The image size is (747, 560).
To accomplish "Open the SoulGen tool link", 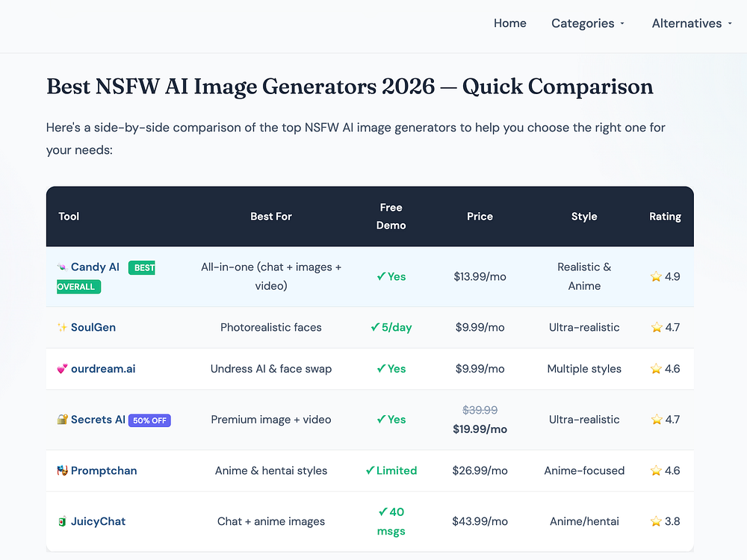I will [x=93, y=327].
